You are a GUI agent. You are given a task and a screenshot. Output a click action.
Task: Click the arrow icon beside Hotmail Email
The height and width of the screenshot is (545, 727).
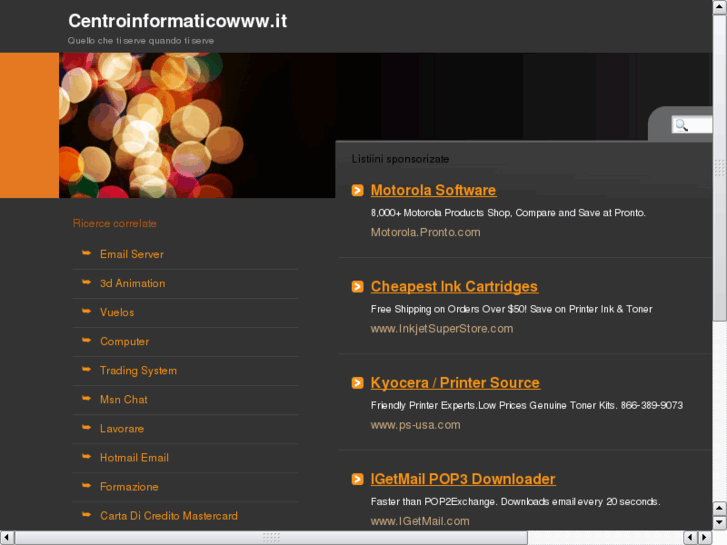point(86,457)
